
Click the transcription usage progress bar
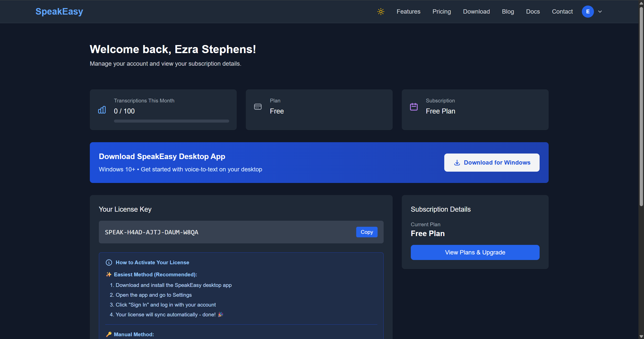171,121
